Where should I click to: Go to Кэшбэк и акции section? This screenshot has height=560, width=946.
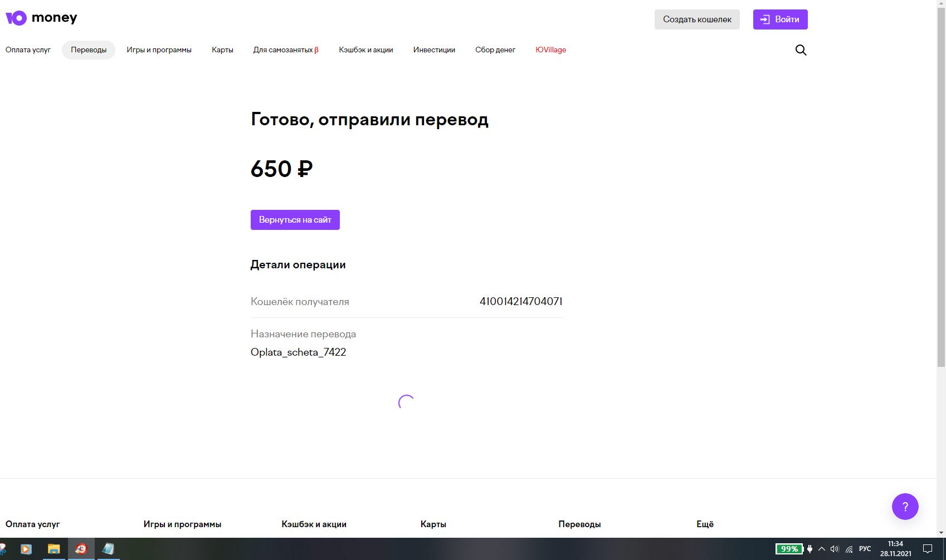(366, 50)
